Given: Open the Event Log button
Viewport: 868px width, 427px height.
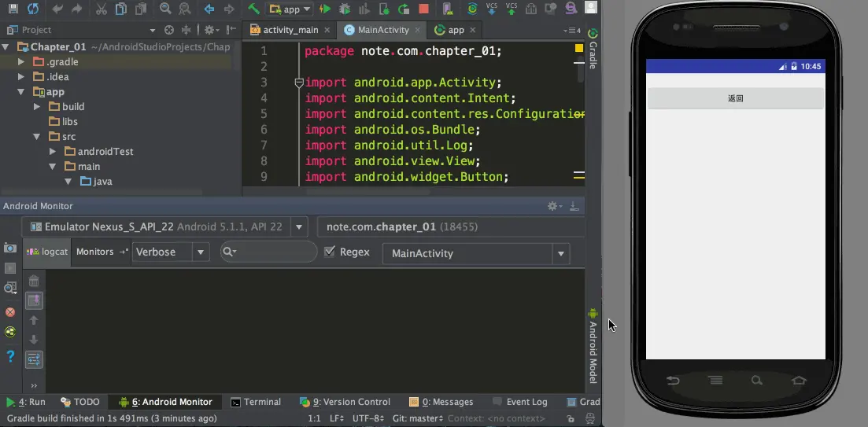Looking at the screenshot, I should (520, 402).
